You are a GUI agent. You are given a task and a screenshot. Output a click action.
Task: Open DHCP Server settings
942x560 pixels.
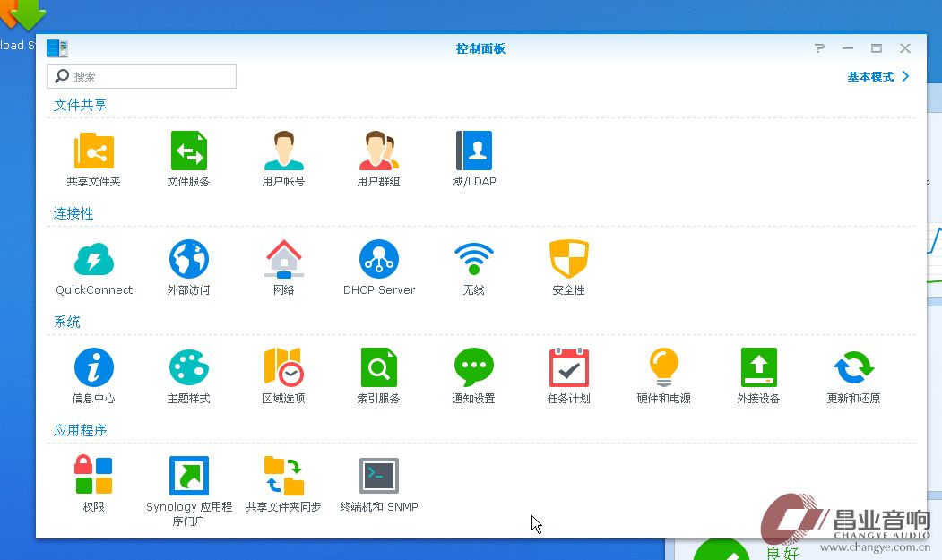pos(378,260)
